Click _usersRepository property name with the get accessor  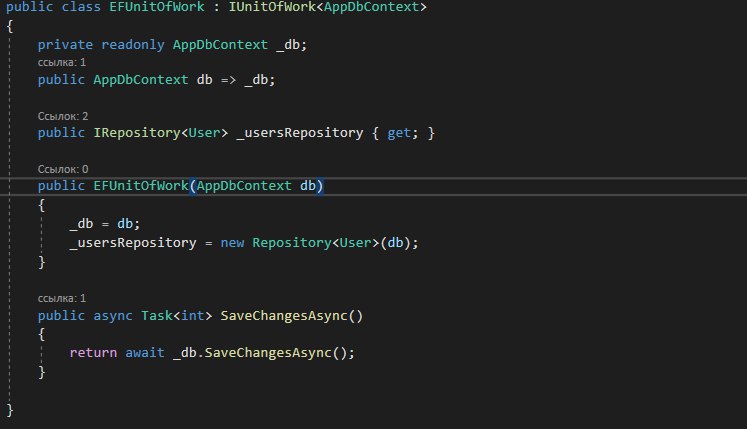click(300, 133)
